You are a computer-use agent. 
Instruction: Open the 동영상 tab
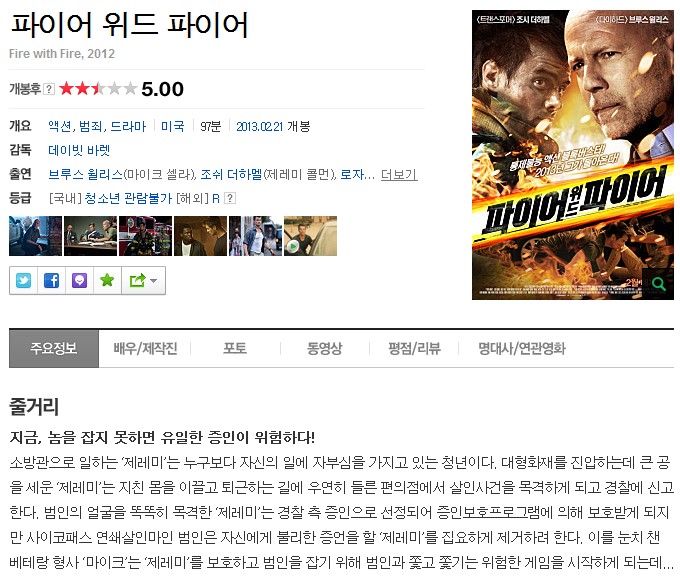pyautogui.click(x=324, y=348)
